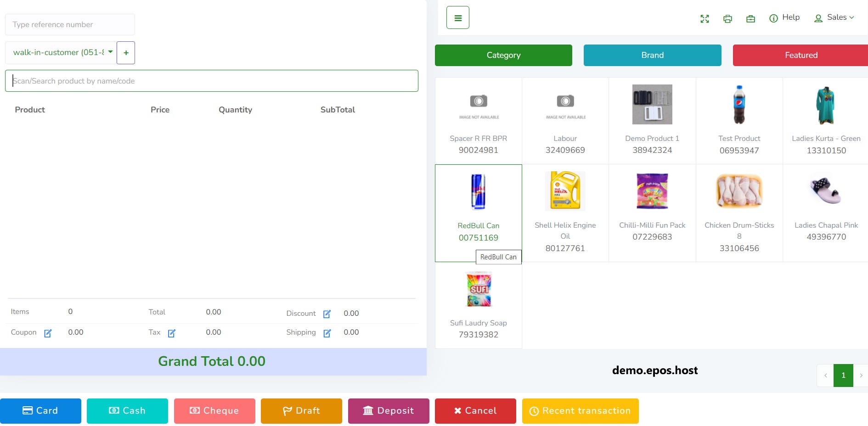Expand the walk-in-customer selection dropdown
This screenshot has width=868, height=426.
(110, 52)
